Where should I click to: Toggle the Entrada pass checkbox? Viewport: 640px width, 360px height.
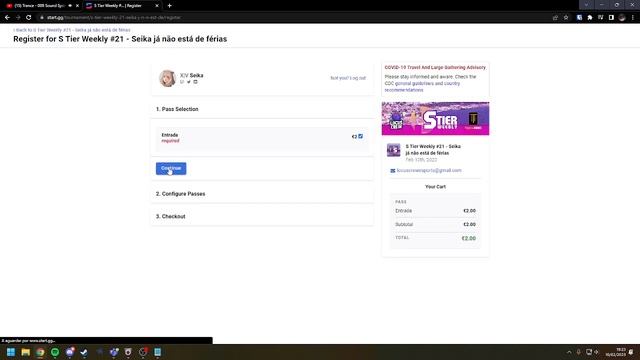(360, 136)
